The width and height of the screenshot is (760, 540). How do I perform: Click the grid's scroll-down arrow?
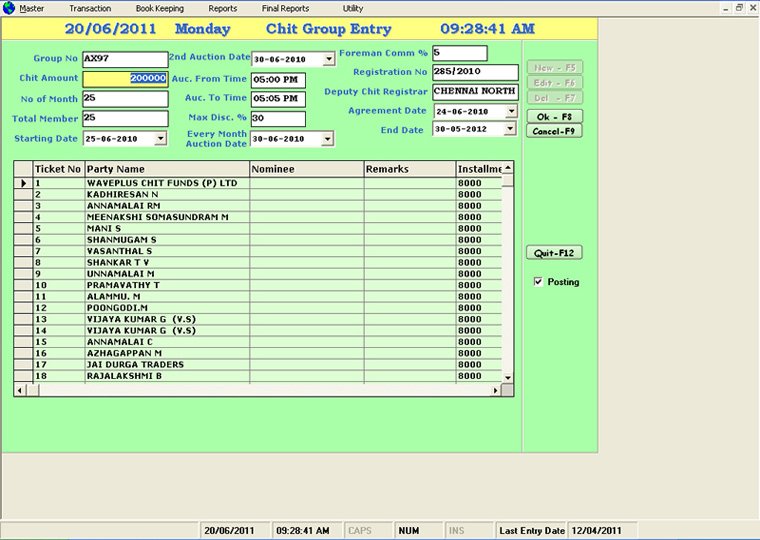pyautogui.click(x=508, y=378)
